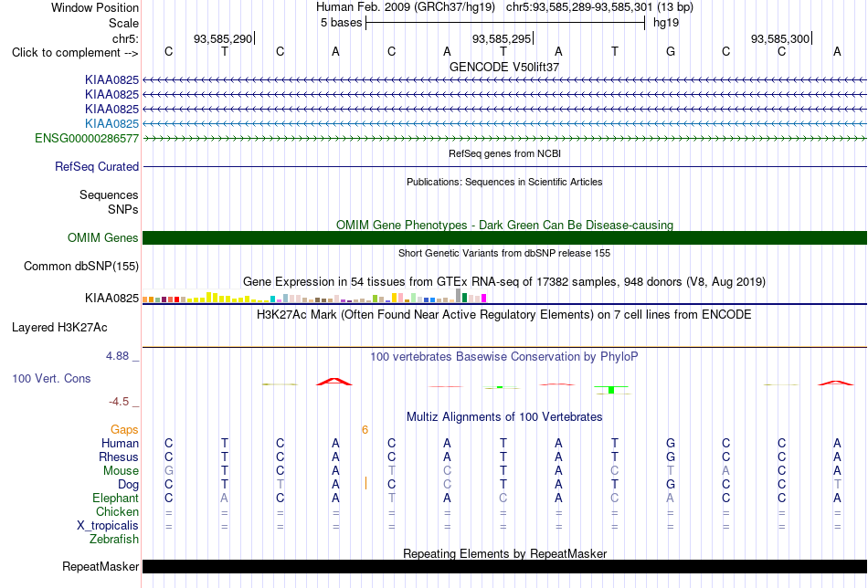Click the 93,585,290 position label
The image size is (868, 588).
click(x=223, y=38)
